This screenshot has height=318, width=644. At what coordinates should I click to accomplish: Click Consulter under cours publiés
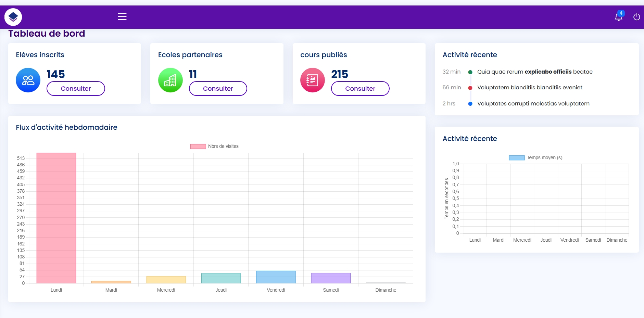[360, 88]
